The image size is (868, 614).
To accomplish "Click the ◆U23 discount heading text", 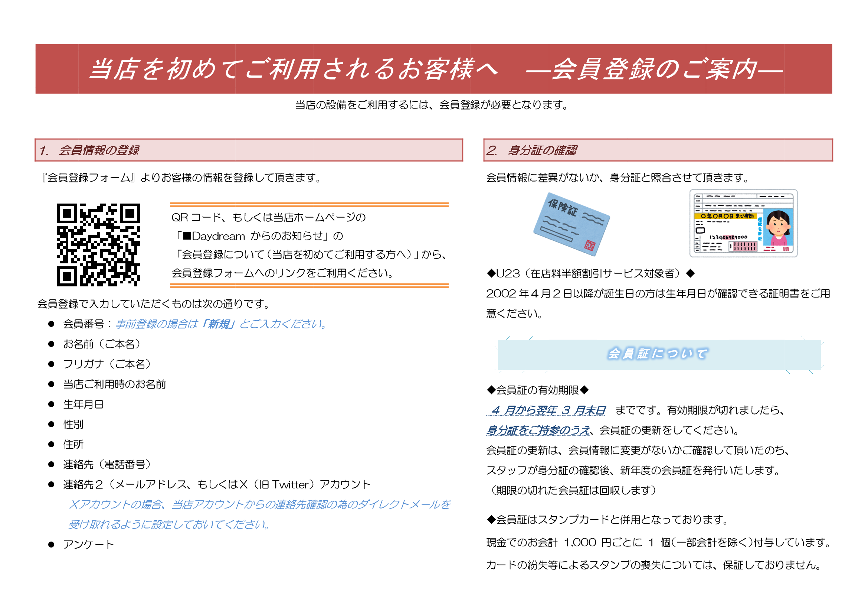I will (590, 273).
